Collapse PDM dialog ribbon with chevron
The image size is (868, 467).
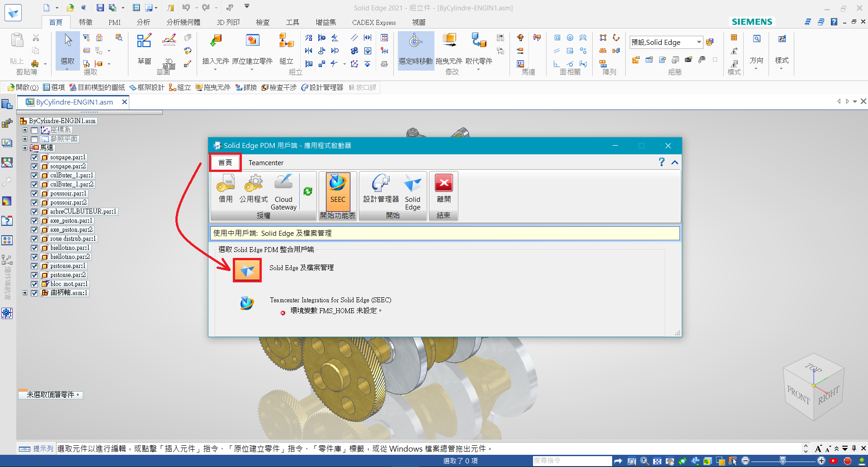point(675,162)
